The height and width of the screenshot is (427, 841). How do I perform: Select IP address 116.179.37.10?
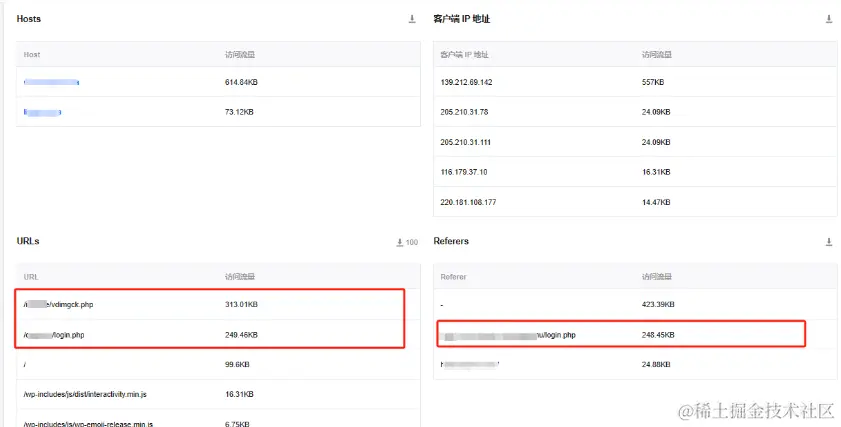[x=463, y=172]
